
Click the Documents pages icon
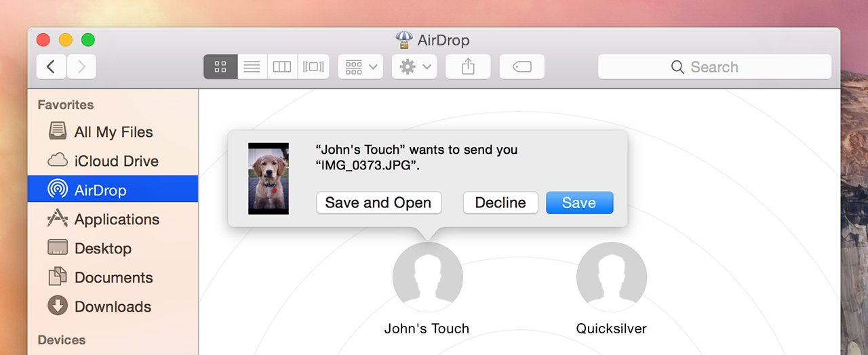pos(58,276)
